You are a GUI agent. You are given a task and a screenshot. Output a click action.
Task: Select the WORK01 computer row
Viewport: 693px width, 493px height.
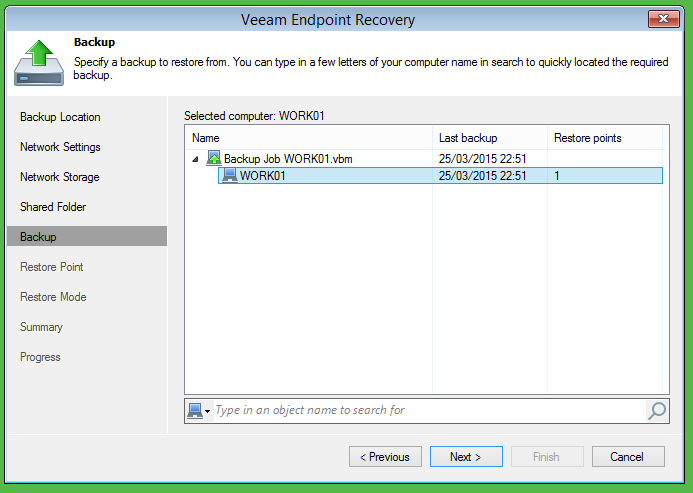click(440, 176)
